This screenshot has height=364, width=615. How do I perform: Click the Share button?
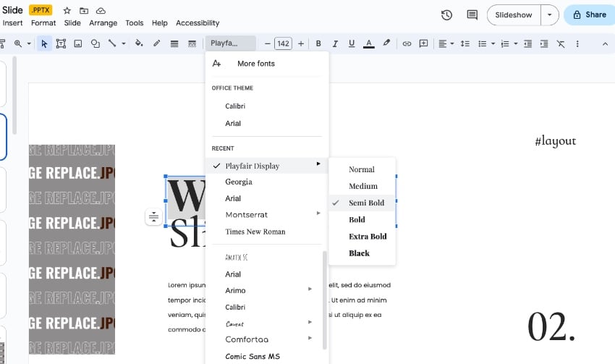coord(590,14)
